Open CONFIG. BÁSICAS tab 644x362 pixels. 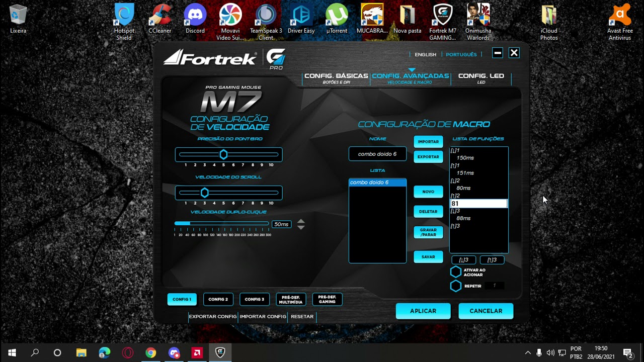pos(336,78)
